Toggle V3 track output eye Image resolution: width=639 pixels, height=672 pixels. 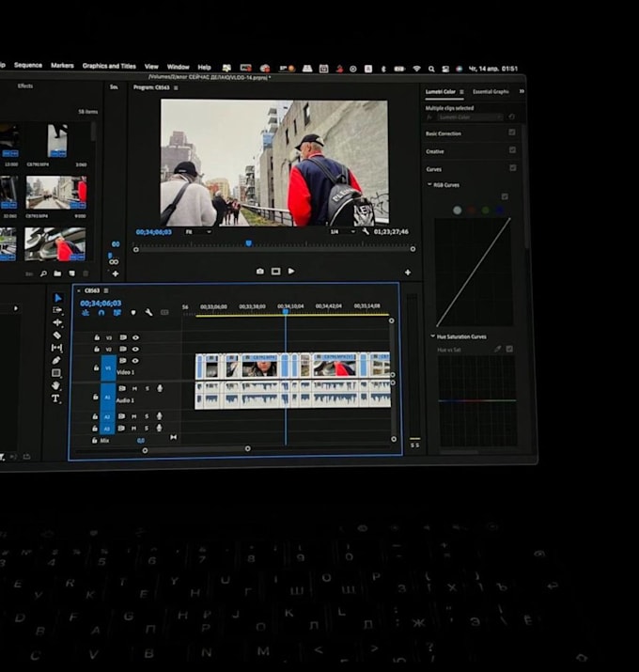(135, 337)
